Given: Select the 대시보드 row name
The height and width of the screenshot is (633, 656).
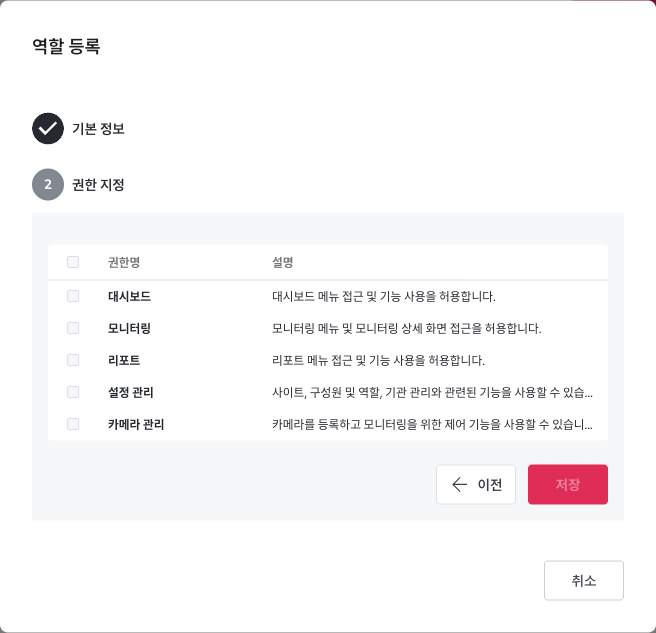Looking at the screenshot, I should [129, 296].
